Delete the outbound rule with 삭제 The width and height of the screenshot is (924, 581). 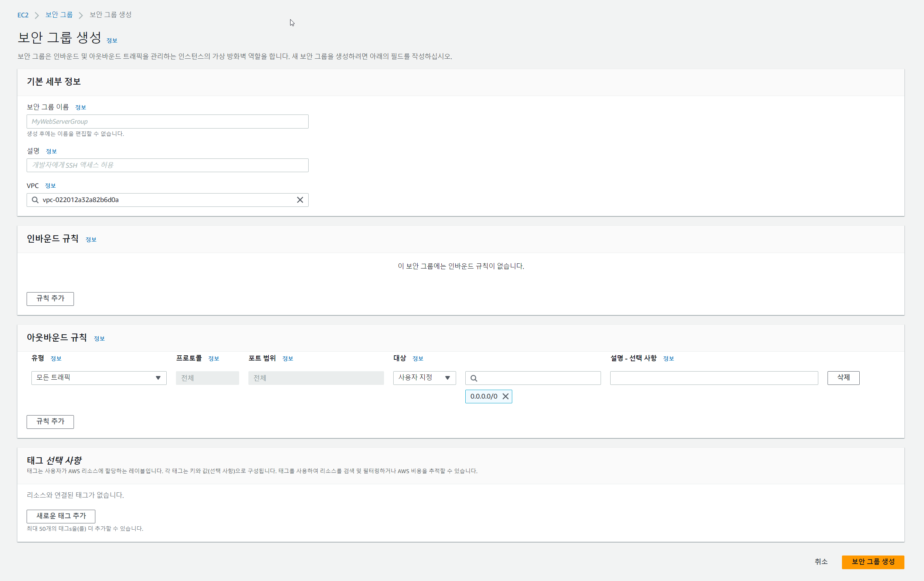843,378
